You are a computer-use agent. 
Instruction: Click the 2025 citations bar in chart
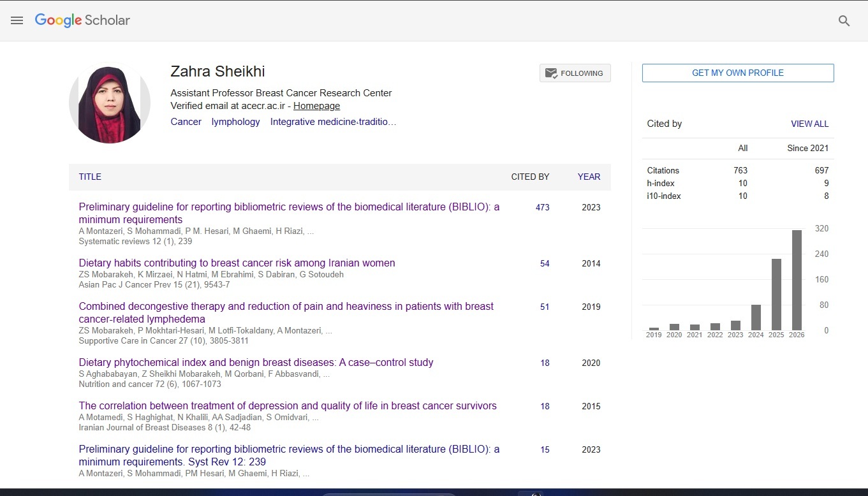[776, 295]
